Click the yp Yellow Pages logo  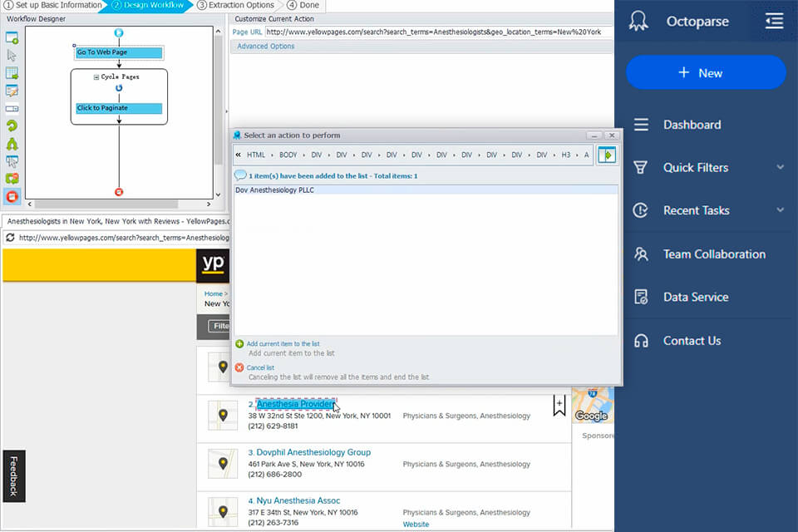coord(213,264)
